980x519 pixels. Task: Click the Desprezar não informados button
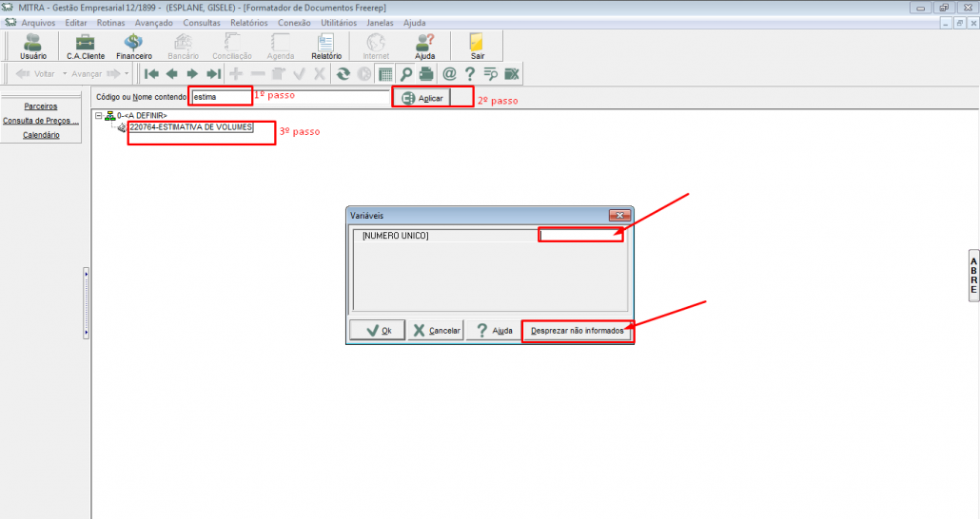click(x=578, y=331)
